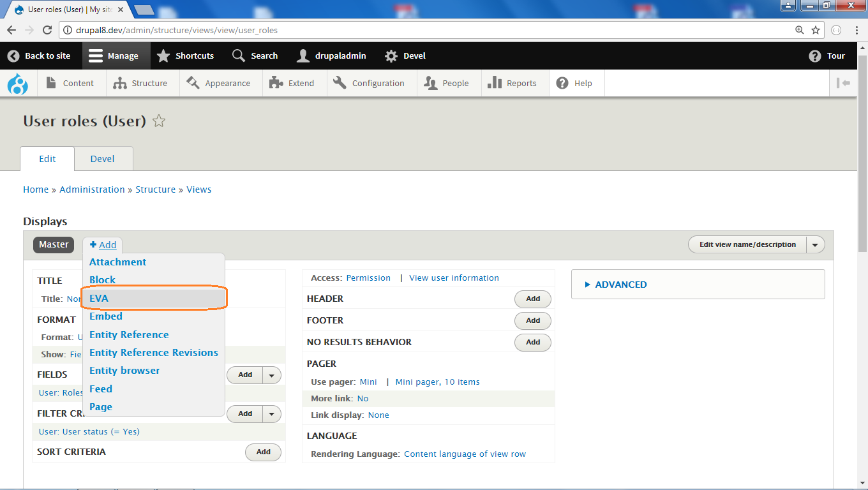
Task: Open the Fields Add dropdown arrow
Action: [272, 375]
